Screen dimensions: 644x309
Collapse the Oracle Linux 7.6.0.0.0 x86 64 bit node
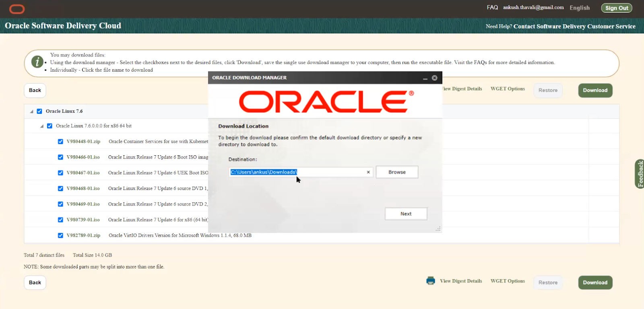click(42, 126)
